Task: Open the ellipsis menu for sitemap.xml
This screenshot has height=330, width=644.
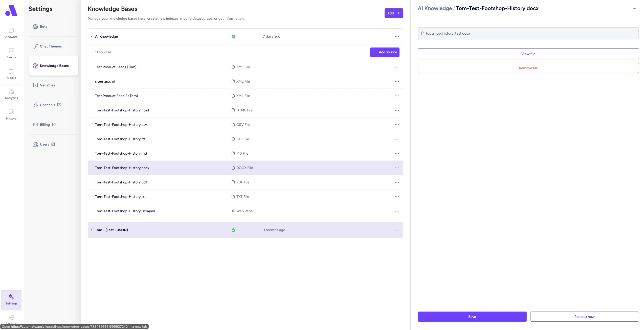Action: pyautogui.click(x=396, y=81)
